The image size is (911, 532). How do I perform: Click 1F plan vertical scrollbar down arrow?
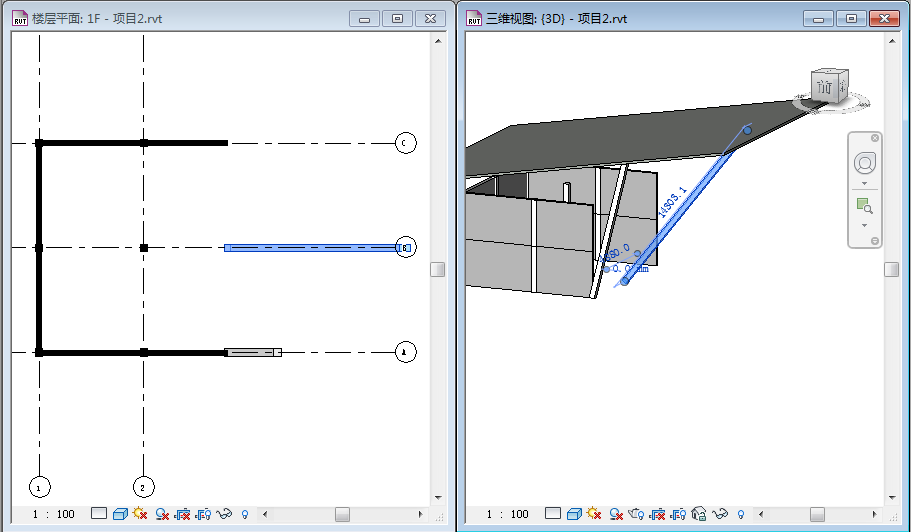click(x=438, y=498)
